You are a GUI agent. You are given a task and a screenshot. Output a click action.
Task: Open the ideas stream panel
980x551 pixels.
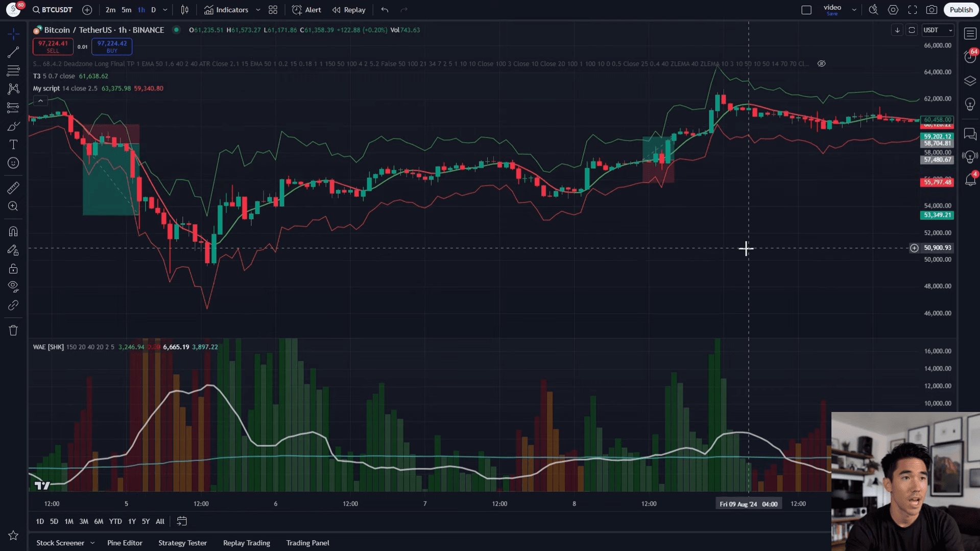pyautogui.click(x=970, y=156)
